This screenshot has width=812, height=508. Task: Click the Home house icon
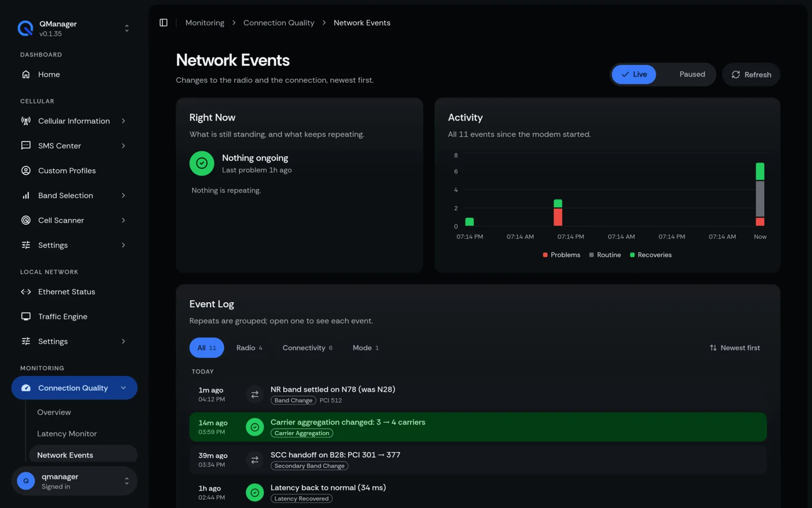[26, 74]
